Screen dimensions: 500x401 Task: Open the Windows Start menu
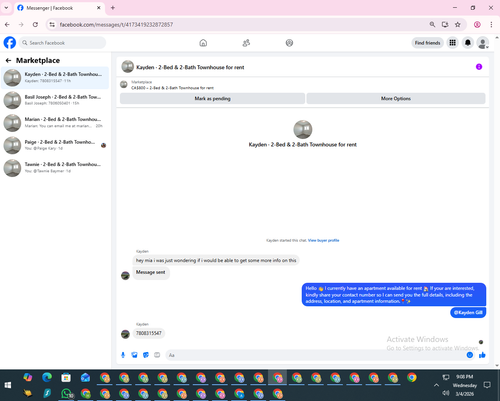pos(8,385)
